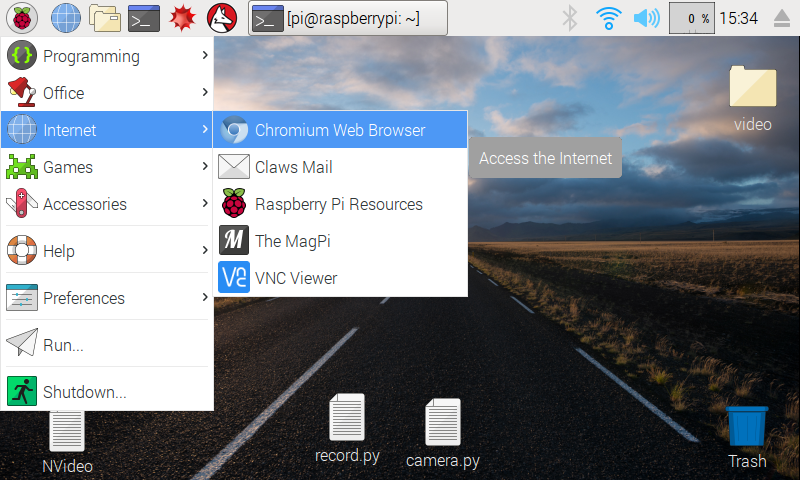Expand the Programming submenu arrow
This screenshot has height=480, width=800.
[205, 55]
